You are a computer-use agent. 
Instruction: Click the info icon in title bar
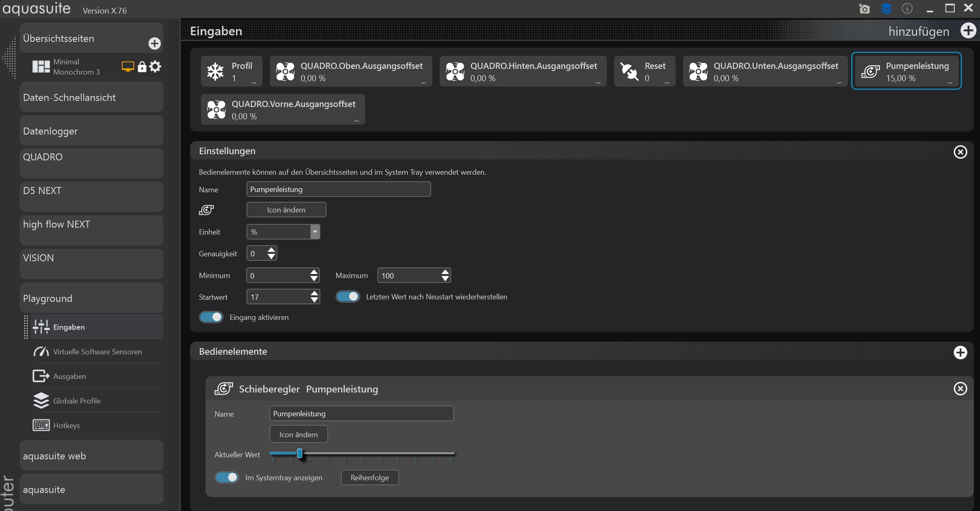pos(907,9)
